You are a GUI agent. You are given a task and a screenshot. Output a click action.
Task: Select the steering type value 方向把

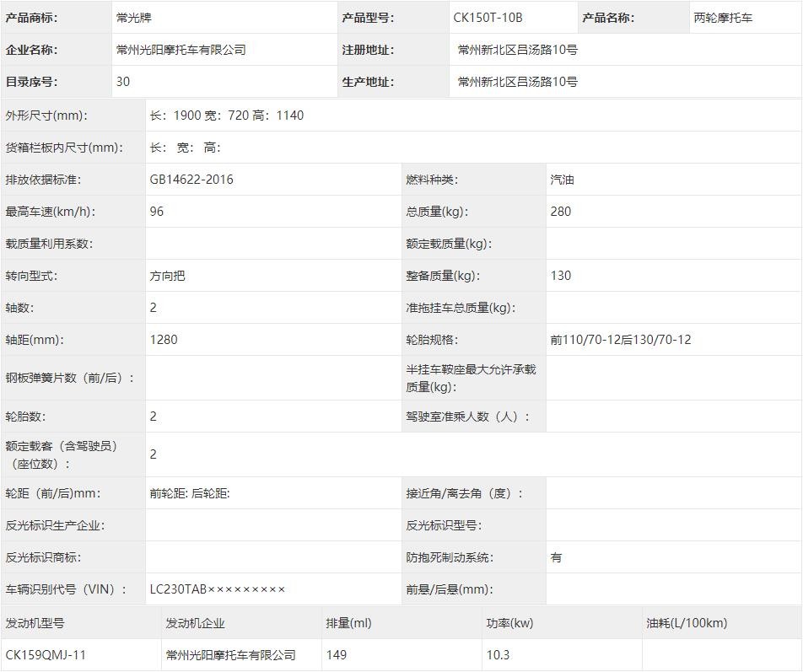click(167, 276)
